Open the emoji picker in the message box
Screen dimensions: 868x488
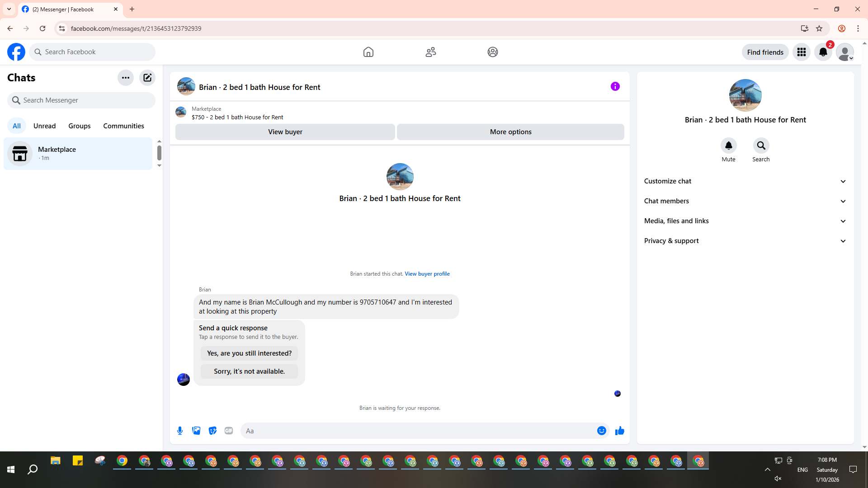(x=601, y=431)
